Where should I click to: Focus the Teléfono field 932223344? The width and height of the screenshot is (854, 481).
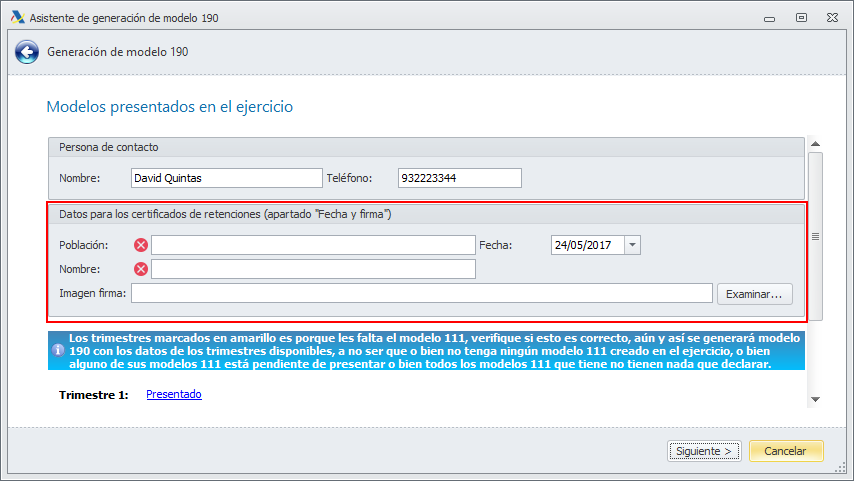coord(460,178)
